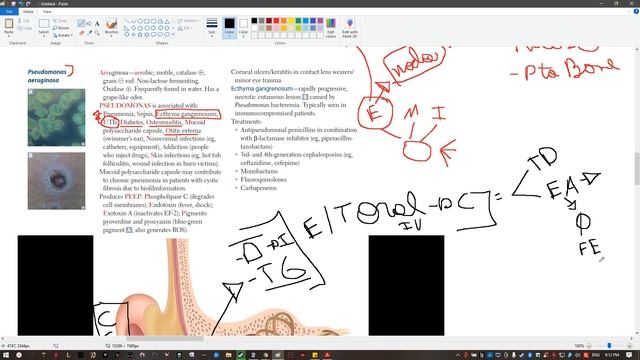Screen dimensions: 640x360
Task: Pick the purple color swatch
Action: pyautogui.click(x=320, y=21)
